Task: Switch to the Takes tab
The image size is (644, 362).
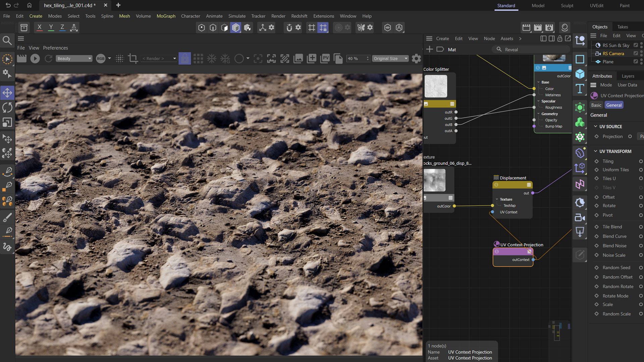Action: point(622,26)
